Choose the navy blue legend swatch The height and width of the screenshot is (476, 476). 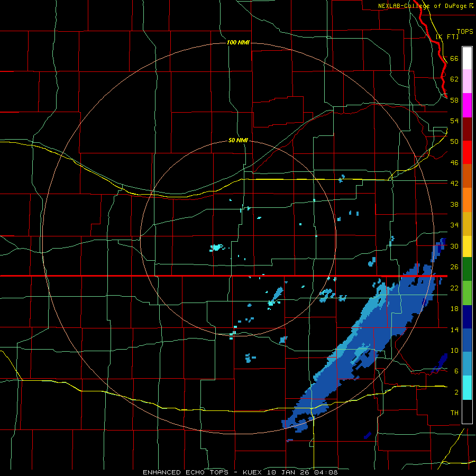pyautogui.click(x=467, y=317)
